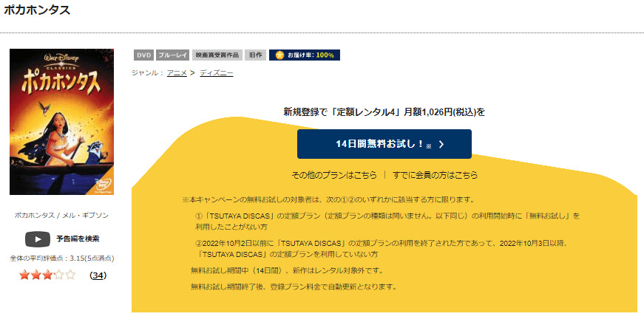This screenshot has width=644, height=322.
Task: Select the DVD format badge
Action: 143,55
